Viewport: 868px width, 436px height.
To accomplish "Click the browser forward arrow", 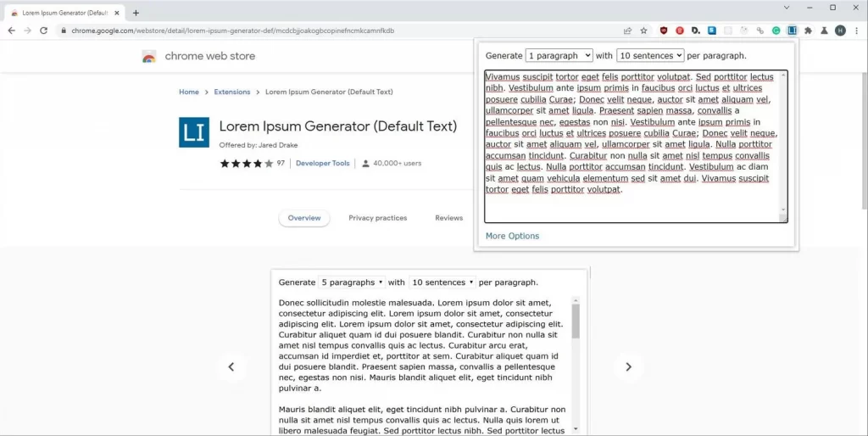I will 27,31.
